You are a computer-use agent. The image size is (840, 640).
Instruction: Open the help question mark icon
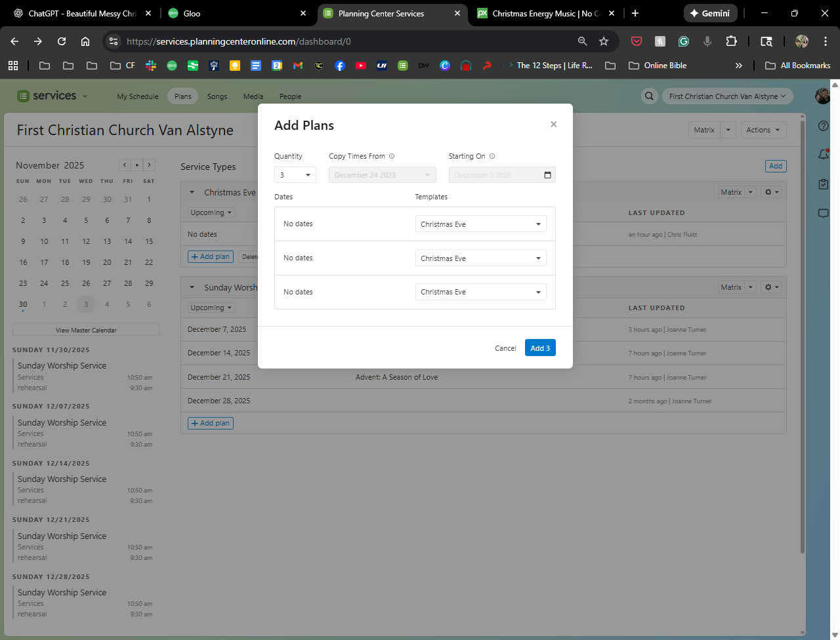coord(824,126)
